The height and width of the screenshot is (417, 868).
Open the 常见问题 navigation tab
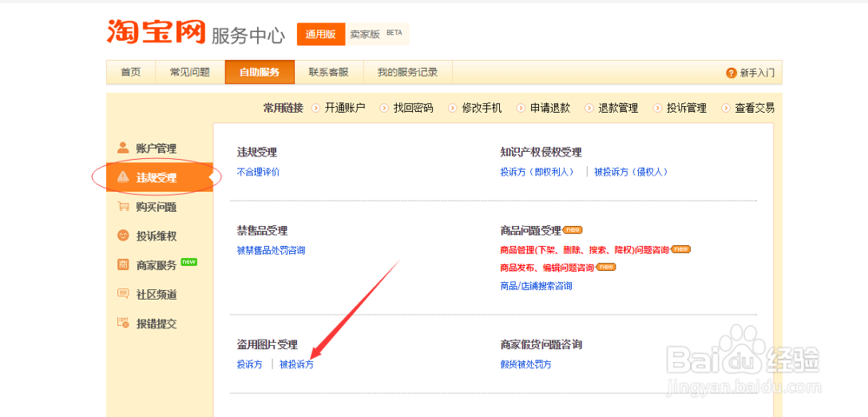point(190,72)
